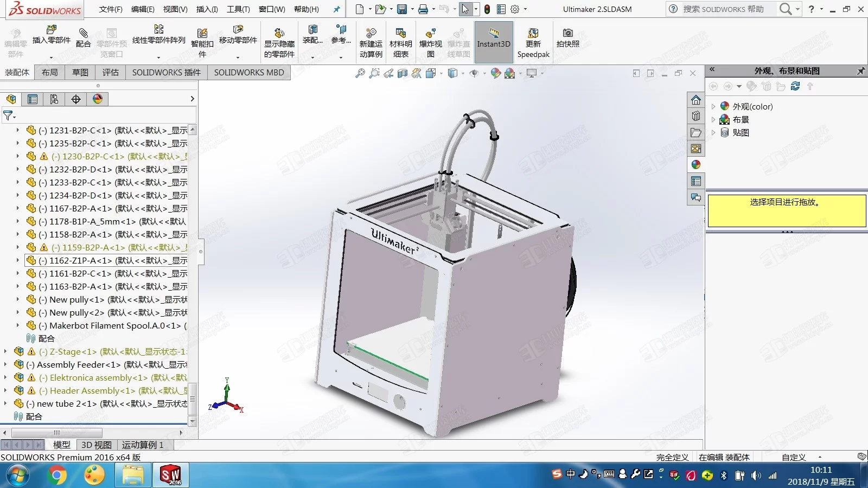Click feature tree horizontal scrollbar

[x=57, y=433]
